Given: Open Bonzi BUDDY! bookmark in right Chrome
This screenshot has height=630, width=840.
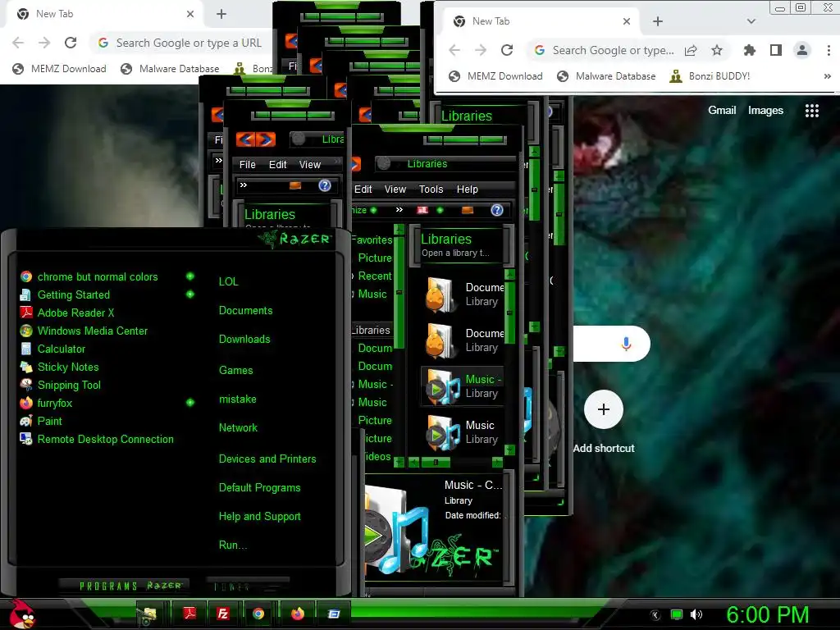Looking at the screenshot, I should (710, 76).
